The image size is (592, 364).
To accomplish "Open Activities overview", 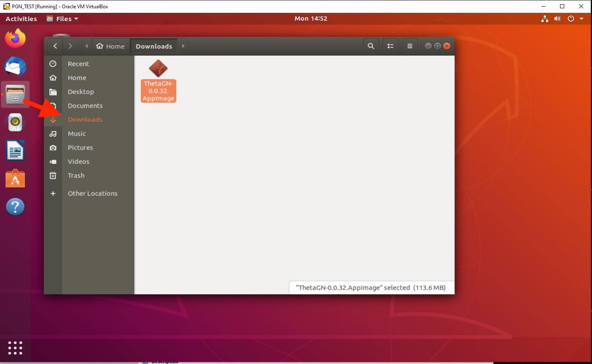I will (21, 19).
